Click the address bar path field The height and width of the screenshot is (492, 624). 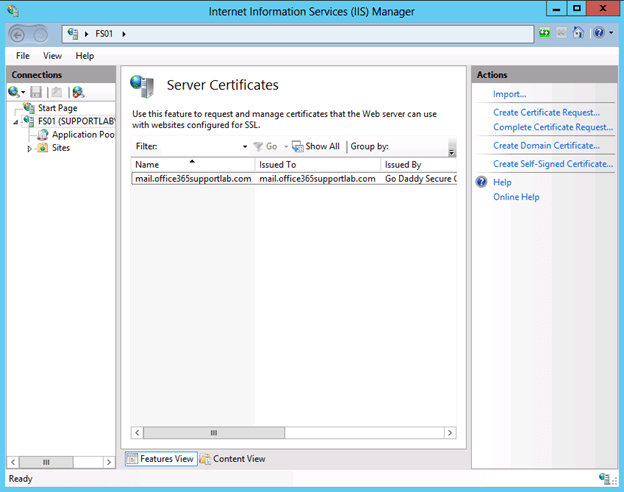click(298, 34)
